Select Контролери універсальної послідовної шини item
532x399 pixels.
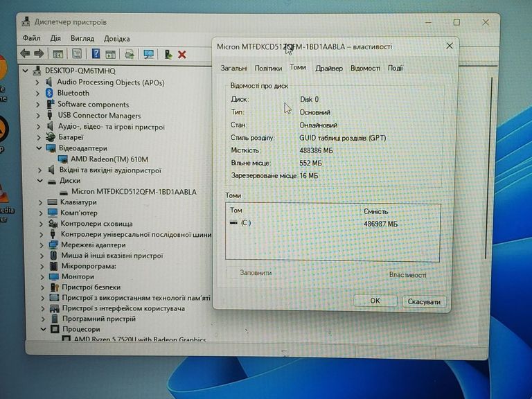136,234
